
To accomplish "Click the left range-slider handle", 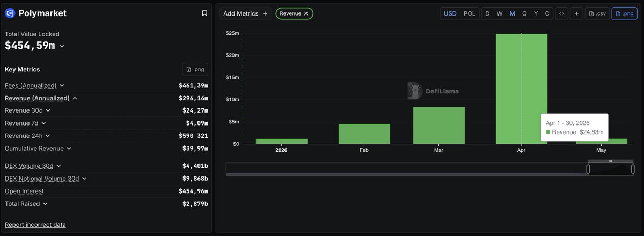I will tap(588, 169).
